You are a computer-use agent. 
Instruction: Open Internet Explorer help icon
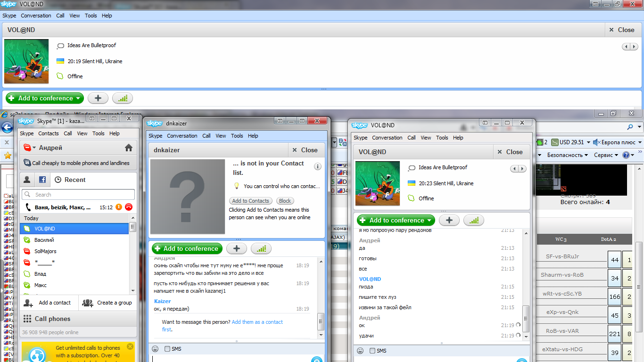tap(626, 155)
